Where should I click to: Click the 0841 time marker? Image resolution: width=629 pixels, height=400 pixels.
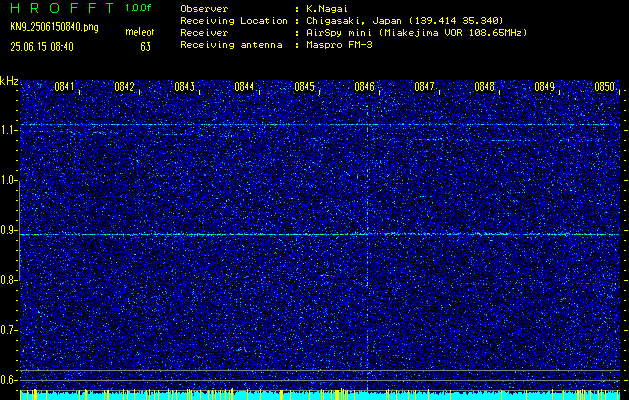[x=65, y=87]
